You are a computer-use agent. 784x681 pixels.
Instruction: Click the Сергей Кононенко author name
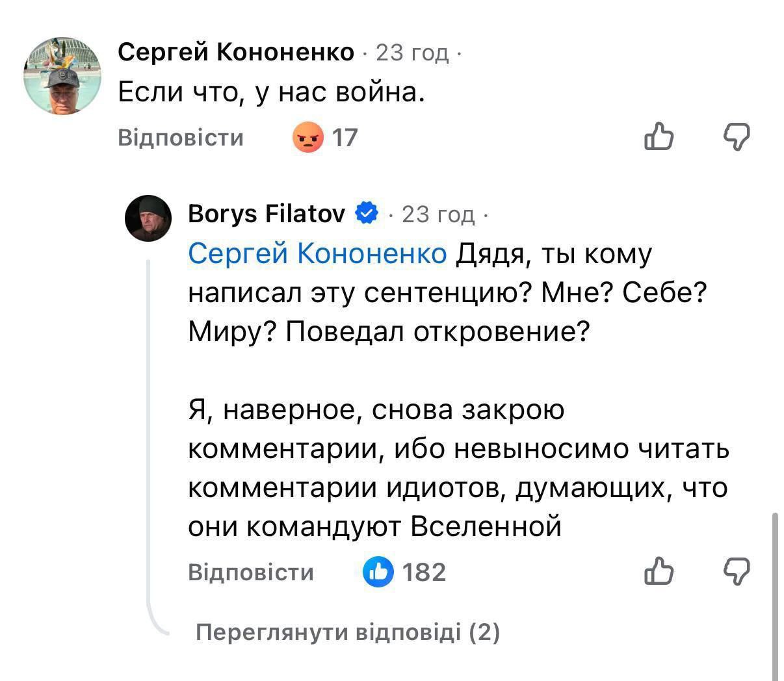[x=237, y=52]
